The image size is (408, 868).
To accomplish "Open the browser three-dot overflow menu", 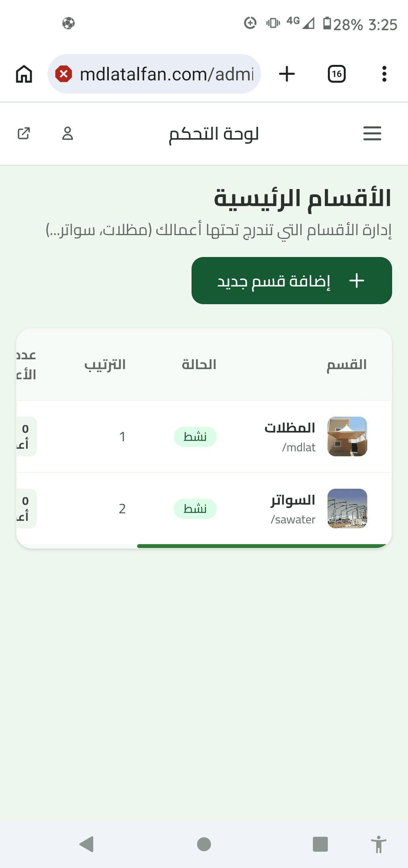I will [x=384, y=74].
